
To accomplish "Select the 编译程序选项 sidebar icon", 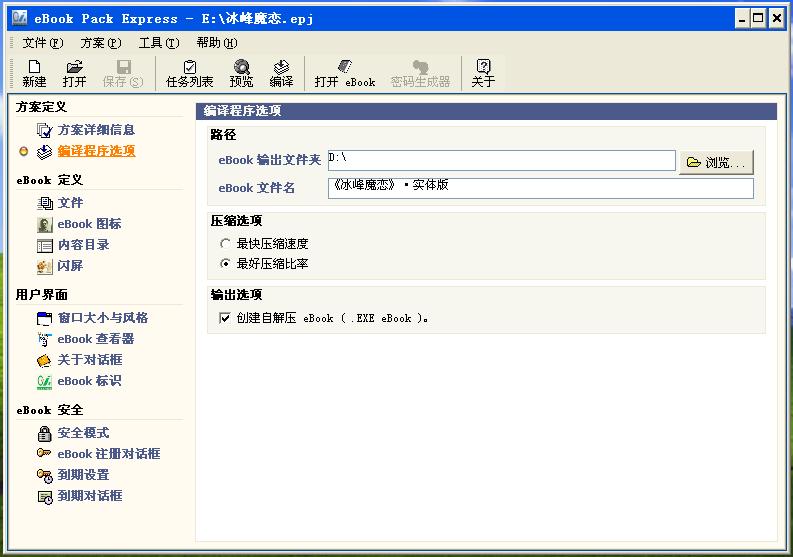I will (x=45, y=152).
